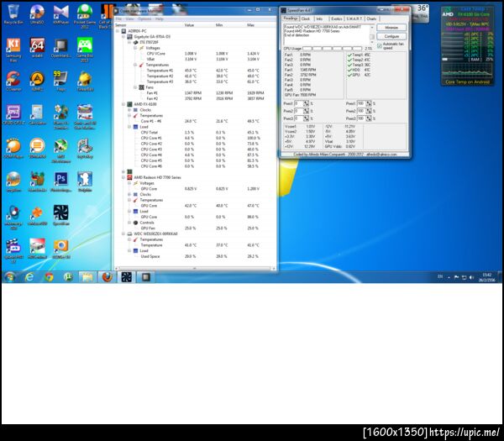Click the green checkmark next to Temp1

point(349,55)
